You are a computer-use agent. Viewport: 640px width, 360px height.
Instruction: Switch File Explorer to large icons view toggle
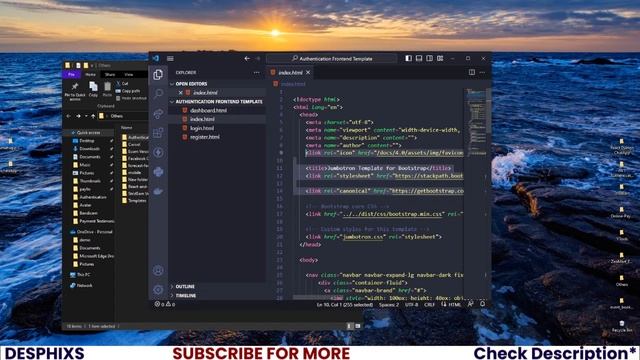coord(358,326)
